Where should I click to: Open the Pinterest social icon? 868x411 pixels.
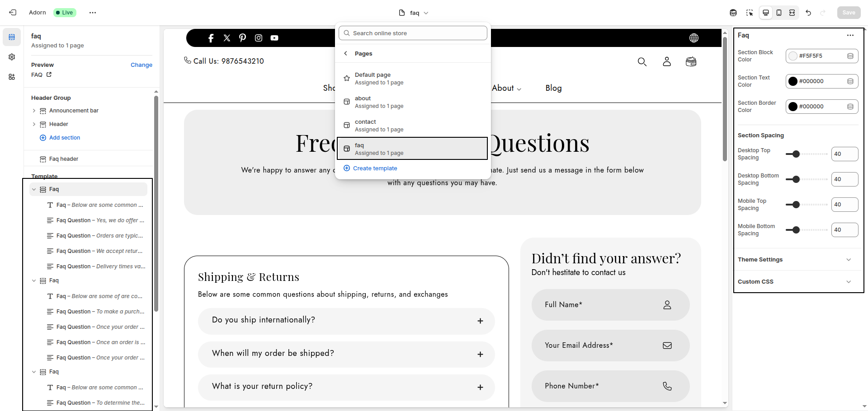(x=243, y=38)
